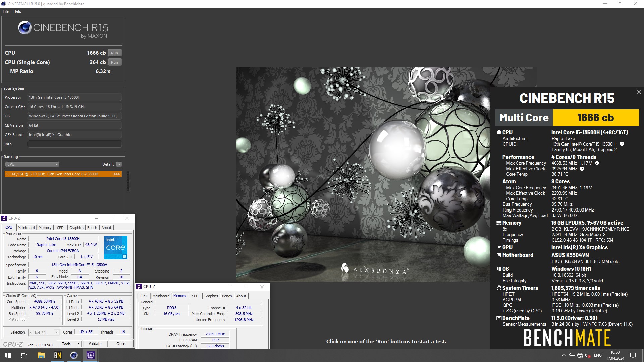This screenshot has height=362, width=644.
Task: Click the rendered Cinebench scene image
Action: [363, 174]
